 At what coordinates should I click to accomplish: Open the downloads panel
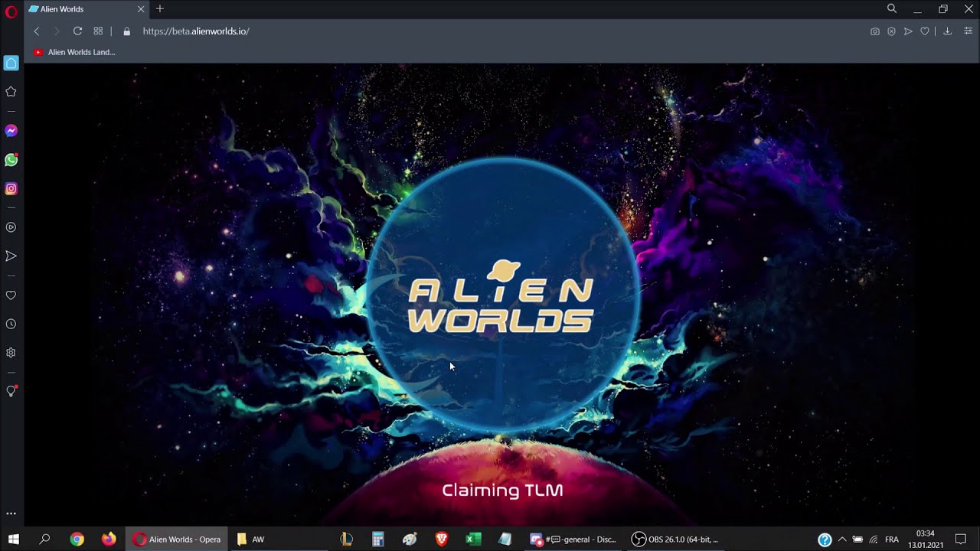coord(947,31)
